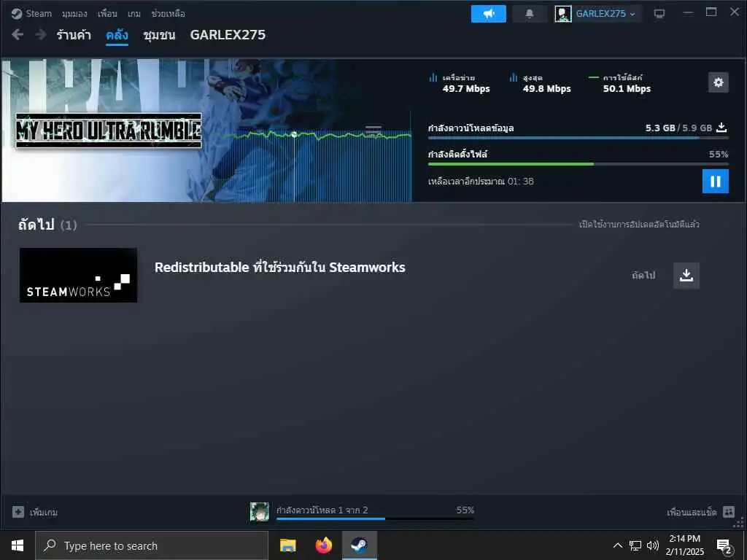Click the My Hero Ultra Rumble logo
The width and height of the screenshot is (747, 560).
[x=109, y=131]
